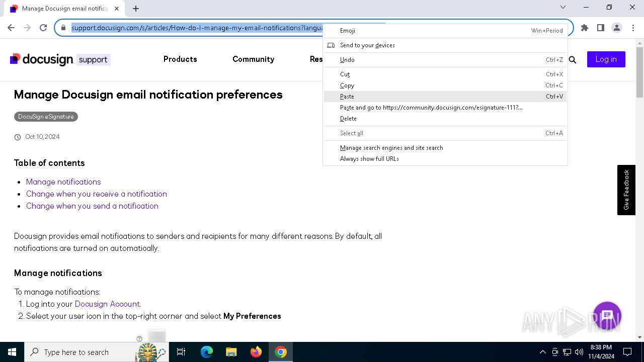Open a new tab with plus icon

136,8
